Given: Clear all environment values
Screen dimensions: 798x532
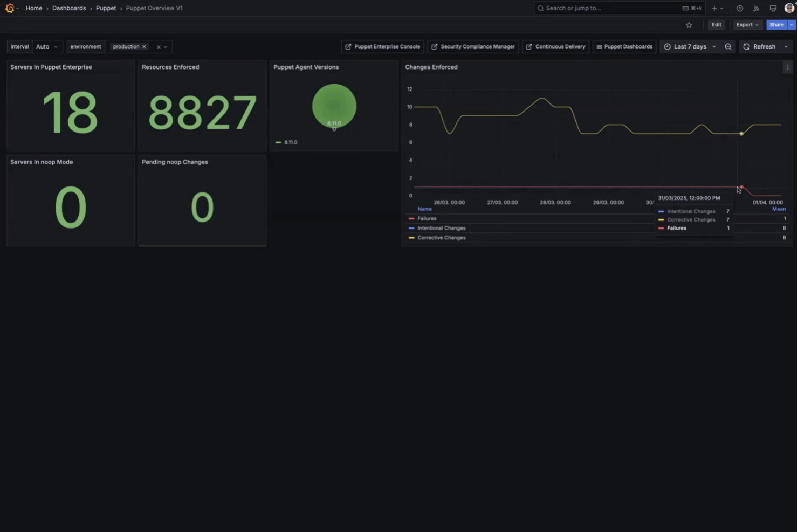Looking at the screenshot, I should 159,47.
